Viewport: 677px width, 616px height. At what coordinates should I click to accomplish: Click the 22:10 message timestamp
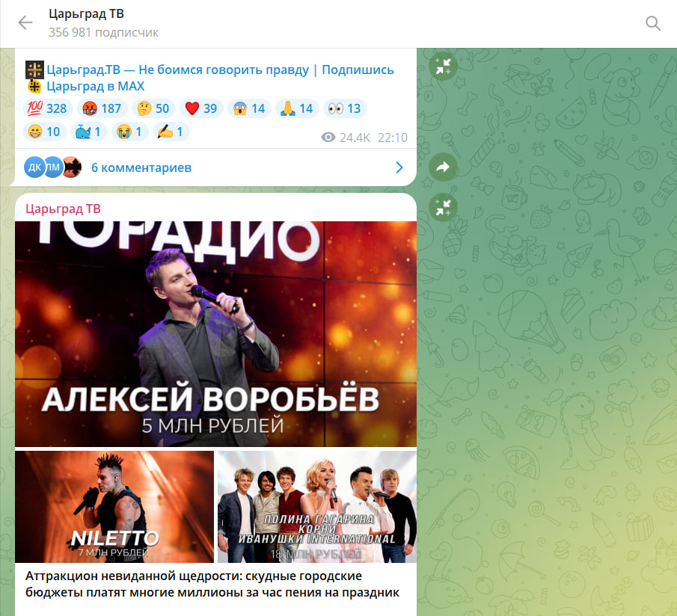tap(393, 138)
